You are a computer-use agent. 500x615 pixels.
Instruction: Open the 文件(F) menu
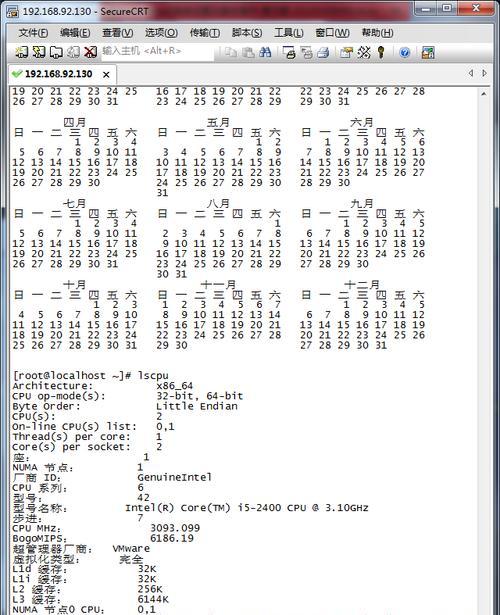pos(33,33)
